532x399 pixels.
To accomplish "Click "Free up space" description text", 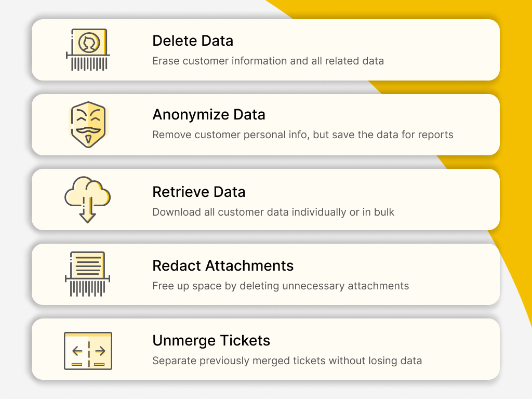I will [x=281, y=286].
